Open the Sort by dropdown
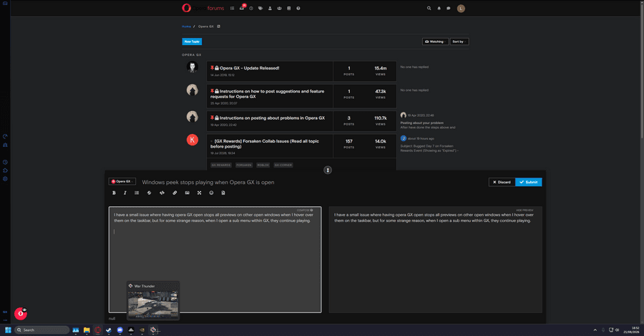 click(x=459, y=42)
